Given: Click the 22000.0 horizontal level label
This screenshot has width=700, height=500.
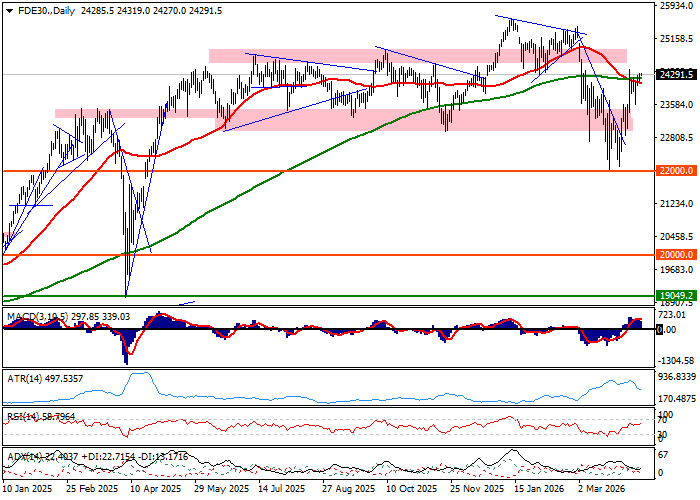Looking at the screenshot, I should (677, 171).
